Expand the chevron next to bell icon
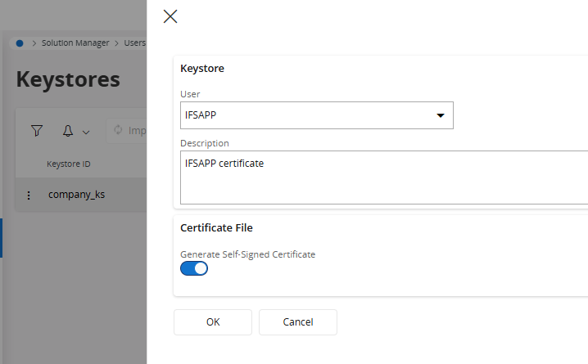The width and height of the screenshot is (588, 364). [86, 132]
